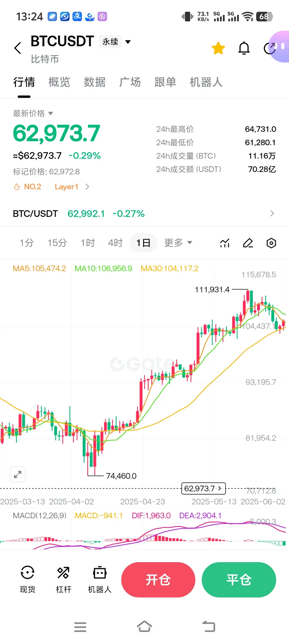The width and height of the screenshot is (289, 644).
Task: Select the 15分 timeframe
Action: [x=57, y=243]
